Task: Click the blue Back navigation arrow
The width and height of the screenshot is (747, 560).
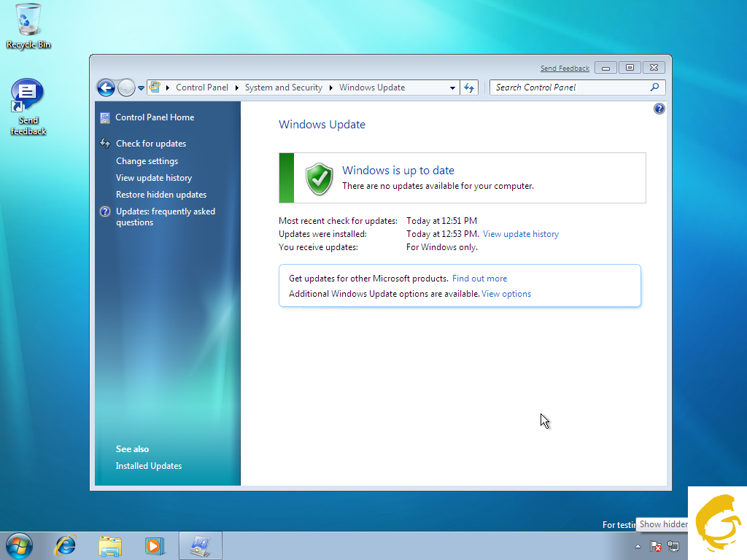Action: [x=106, y=88]
